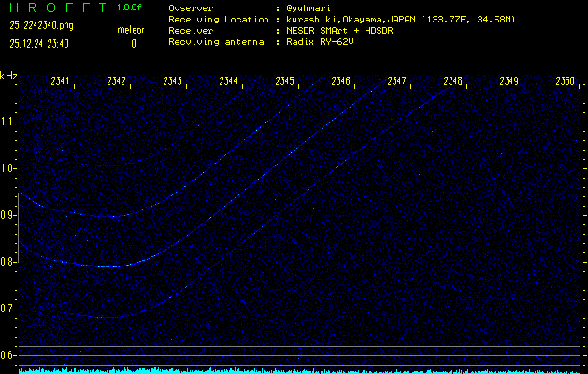Select the 2350 time marker
The image size is (588, 374).
click(x=565, y=81)
